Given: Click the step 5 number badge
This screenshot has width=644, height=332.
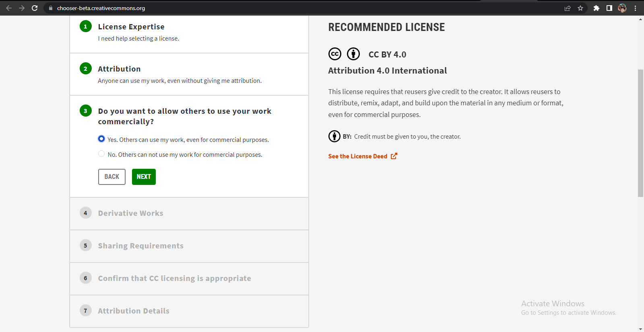Looking at the screenshot, I should tap(85, 246).
